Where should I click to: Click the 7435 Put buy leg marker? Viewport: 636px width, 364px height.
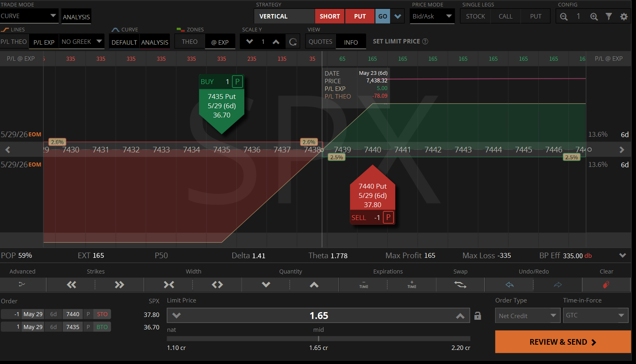tap(222, 104)
